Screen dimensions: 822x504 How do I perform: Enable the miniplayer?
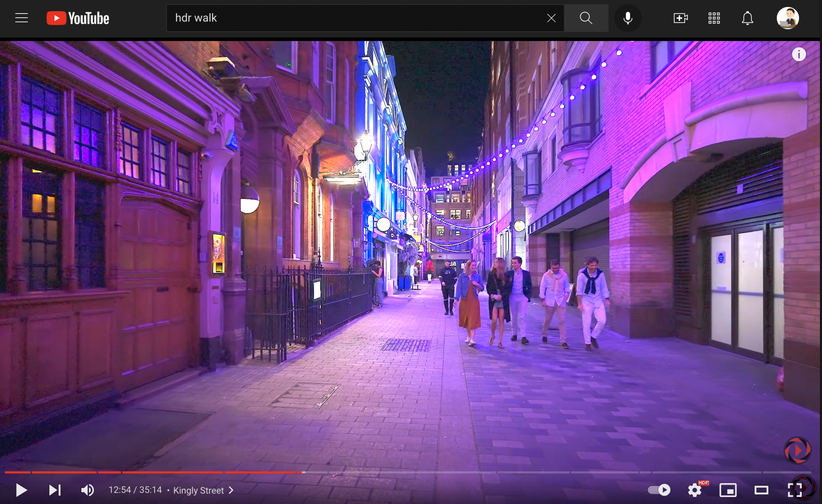(x=728, y=490)
